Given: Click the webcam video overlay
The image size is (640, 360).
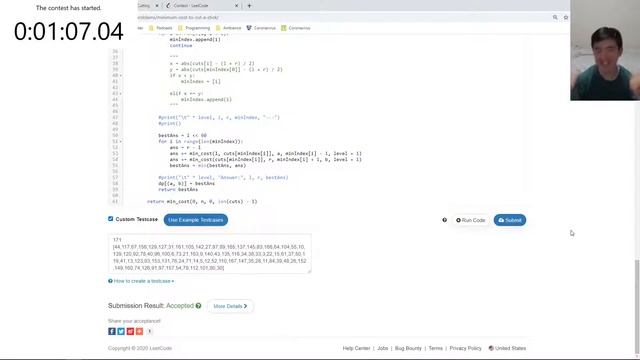Looking at the screenshot, I should [605, 50].
